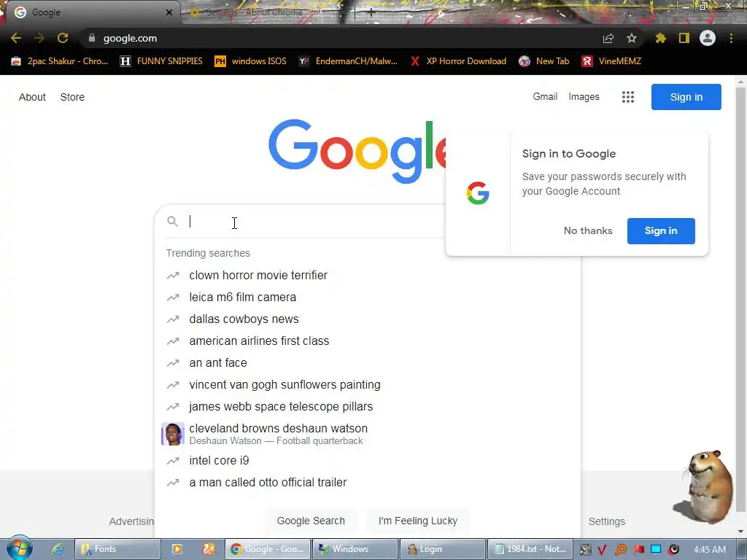The width and height of the screenshot is (747, 560).
Task: Click the Google Search button
Action: tap(311, 521)
